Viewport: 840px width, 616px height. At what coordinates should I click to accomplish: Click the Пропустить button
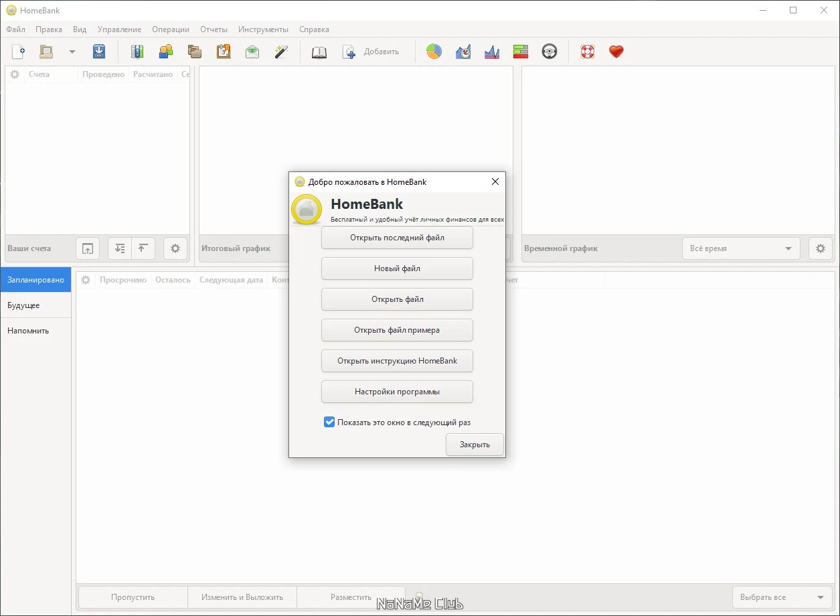click(133, 597)
